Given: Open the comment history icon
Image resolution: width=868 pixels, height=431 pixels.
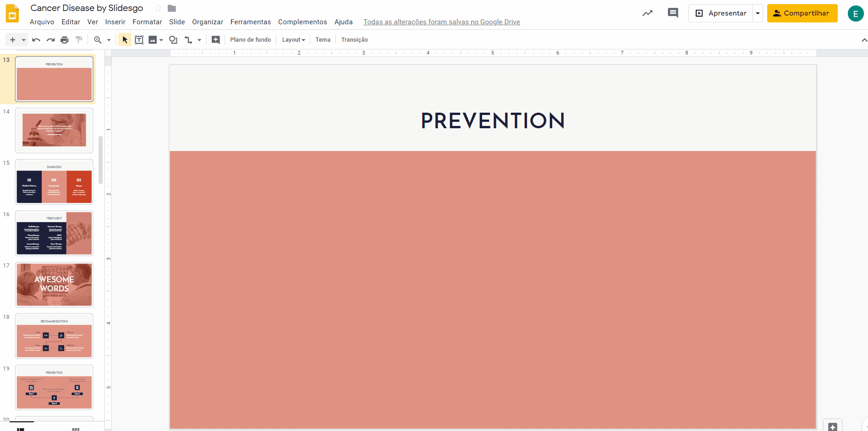Looking at the screenshot, I should pos(673,13).
